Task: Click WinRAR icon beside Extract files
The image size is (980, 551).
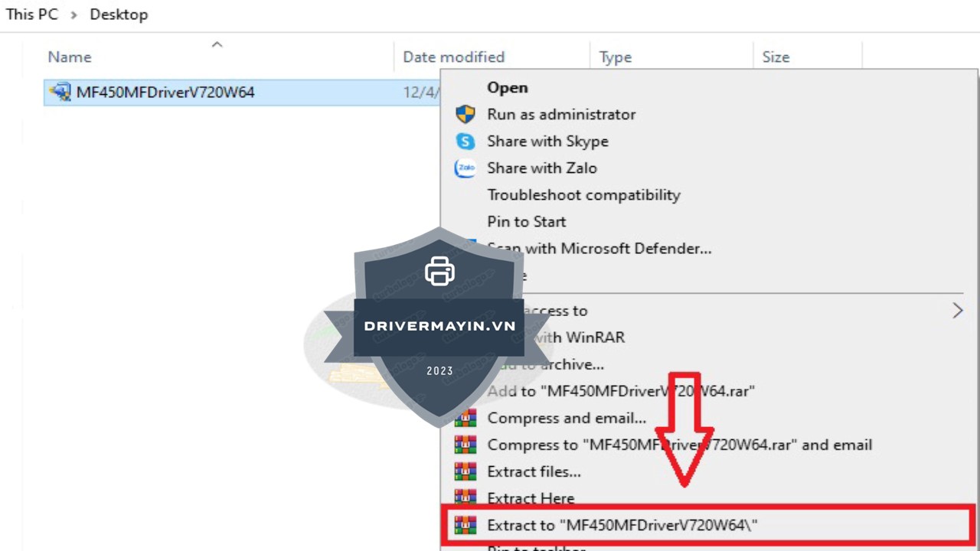Action: click(465, 471)
